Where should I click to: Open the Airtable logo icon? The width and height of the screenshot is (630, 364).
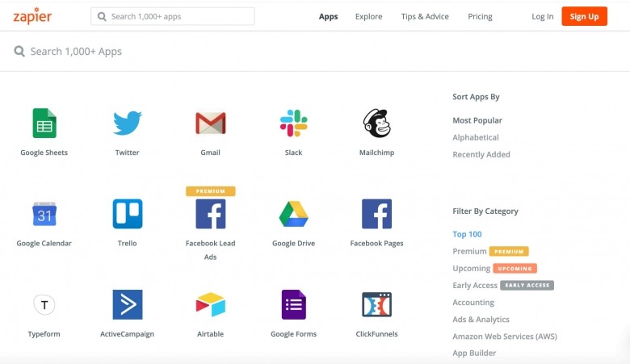point(211,304)
